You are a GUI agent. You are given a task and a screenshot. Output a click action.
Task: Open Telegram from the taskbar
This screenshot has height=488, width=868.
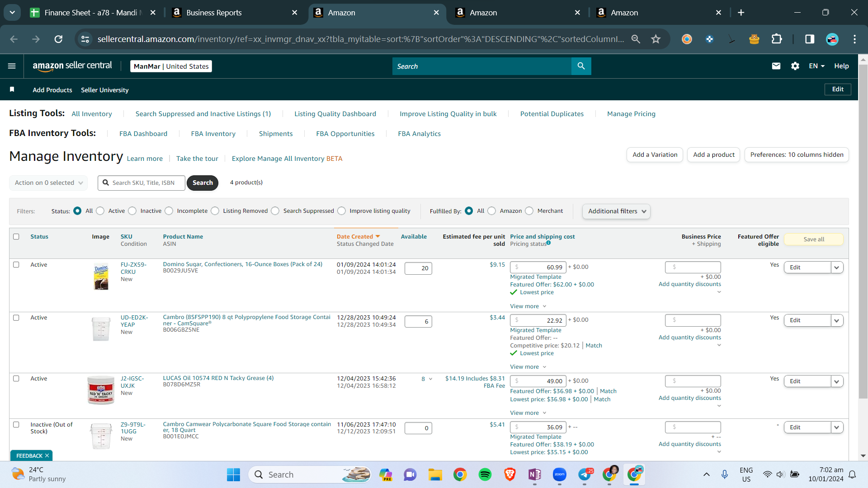coord(585,474)
